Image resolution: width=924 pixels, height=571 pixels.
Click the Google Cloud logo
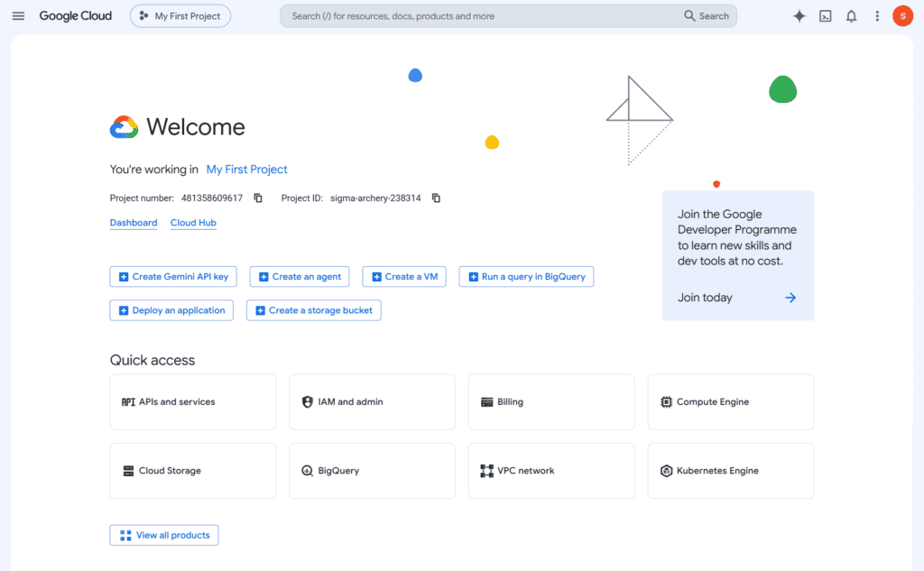(x=76, y=16)
